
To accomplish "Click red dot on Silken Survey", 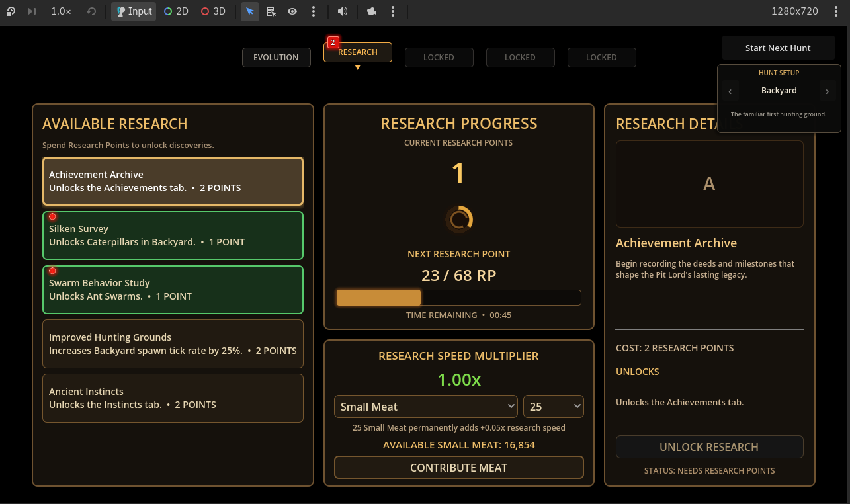I will 52,216.
